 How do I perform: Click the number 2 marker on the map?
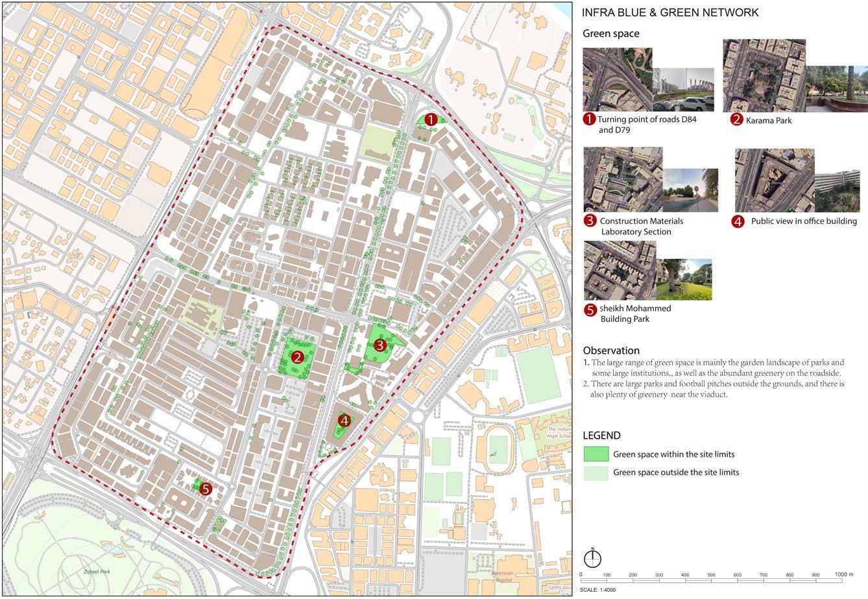tap(297, 356)
